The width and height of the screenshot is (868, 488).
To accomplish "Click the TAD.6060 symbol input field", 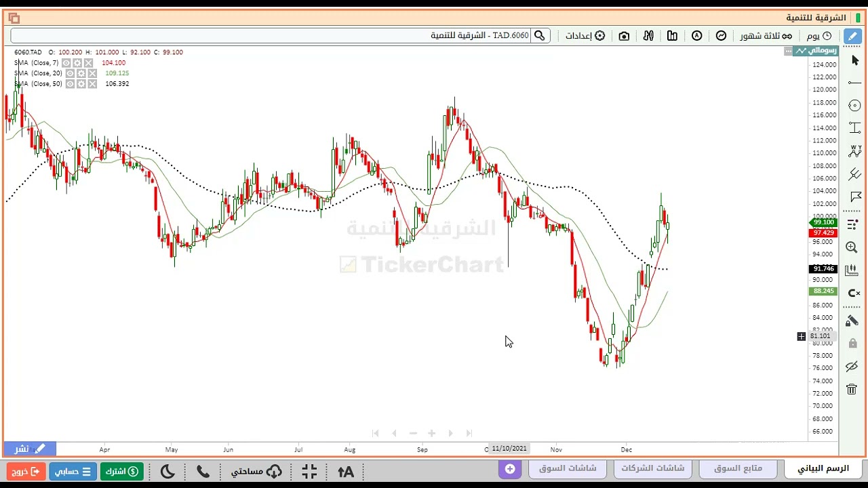I will click(x=271, y=36).
